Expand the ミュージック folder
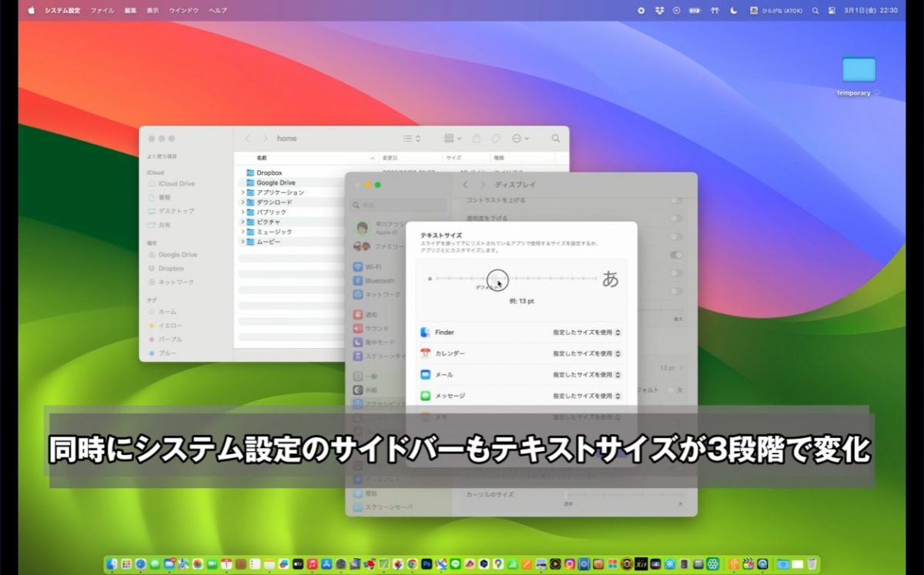 click(243, 232)
